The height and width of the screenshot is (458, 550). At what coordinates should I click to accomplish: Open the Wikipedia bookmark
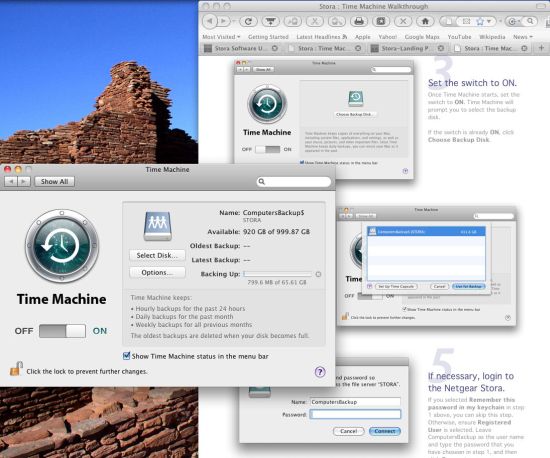click(492, 37)
